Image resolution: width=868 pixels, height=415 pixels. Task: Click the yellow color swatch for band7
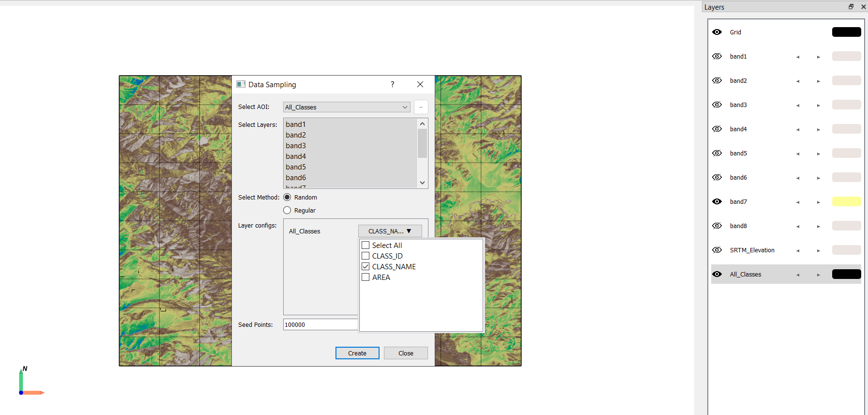pos(846,201)
